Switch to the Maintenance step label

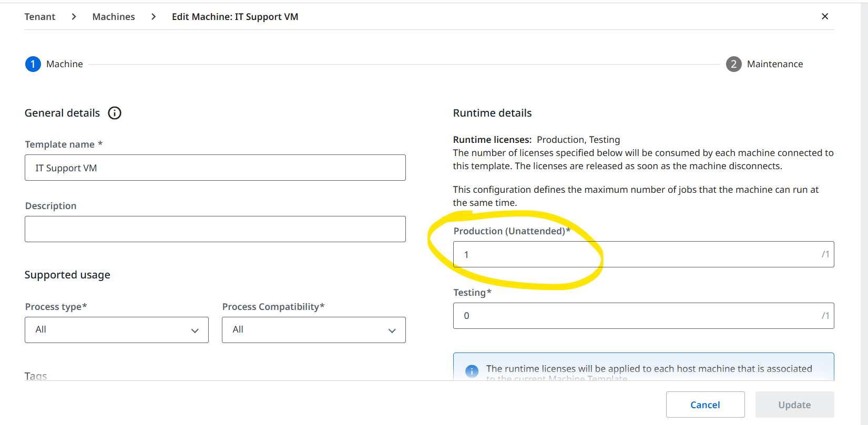[x=774, y=64]
